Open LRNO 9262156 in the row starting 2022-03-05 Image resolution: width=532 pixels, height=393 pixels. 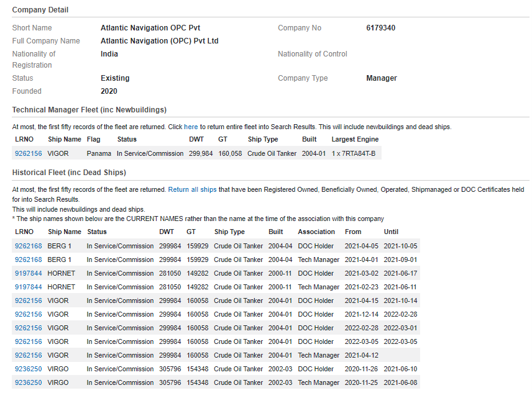(29, 341)
